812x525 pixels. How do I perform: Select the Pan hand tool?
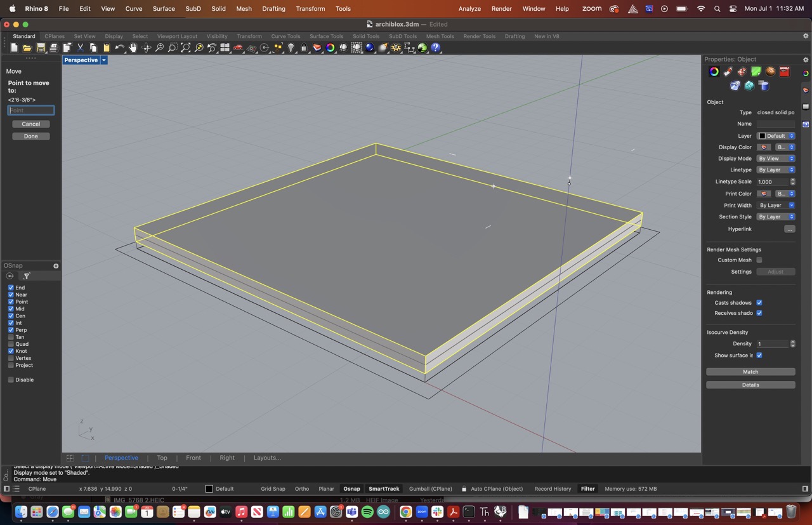pyautogui.click(x=133, y=48)
